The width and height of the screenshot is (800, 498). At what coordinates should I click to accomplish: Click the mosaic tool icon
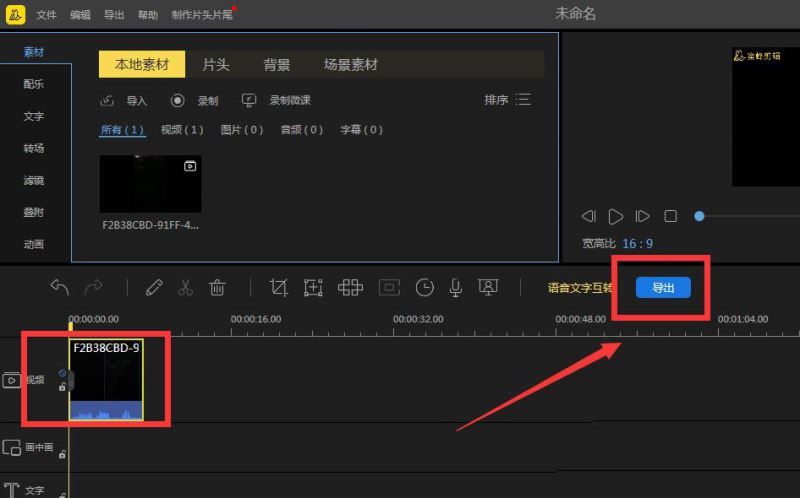pyautogui.click(x=350, y=287)
